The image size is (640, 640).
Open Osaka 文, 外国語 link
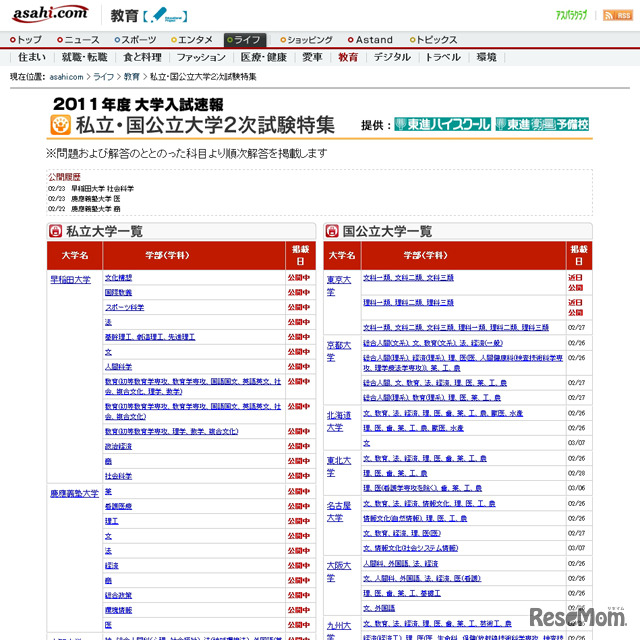click(x=379, y=608)
